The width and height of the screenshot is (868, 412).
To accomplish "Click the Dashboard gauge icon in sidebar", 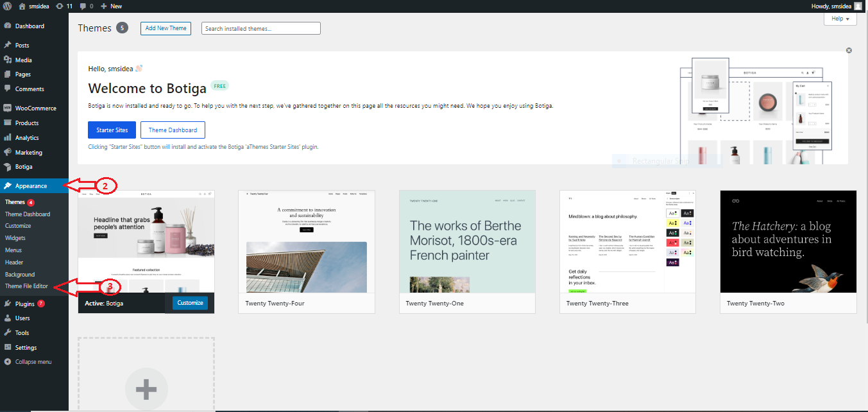I will [7, 26].
